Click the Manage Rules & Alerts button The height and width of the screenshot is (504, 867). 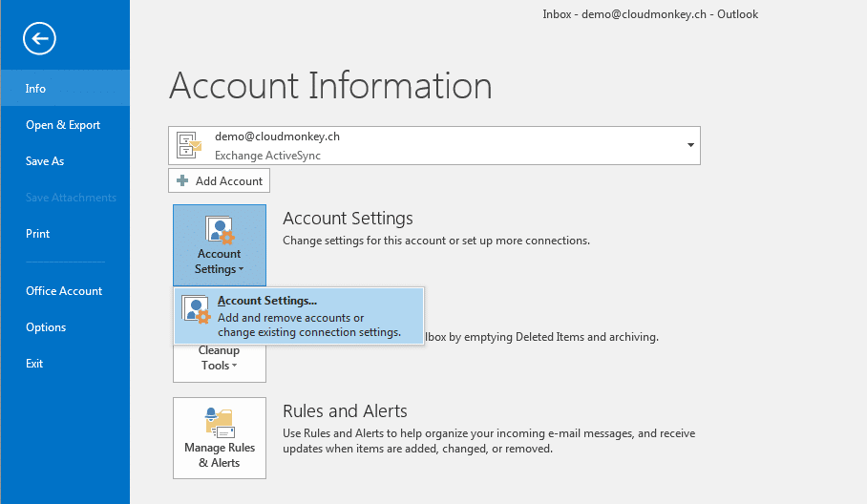coord(220,438)
